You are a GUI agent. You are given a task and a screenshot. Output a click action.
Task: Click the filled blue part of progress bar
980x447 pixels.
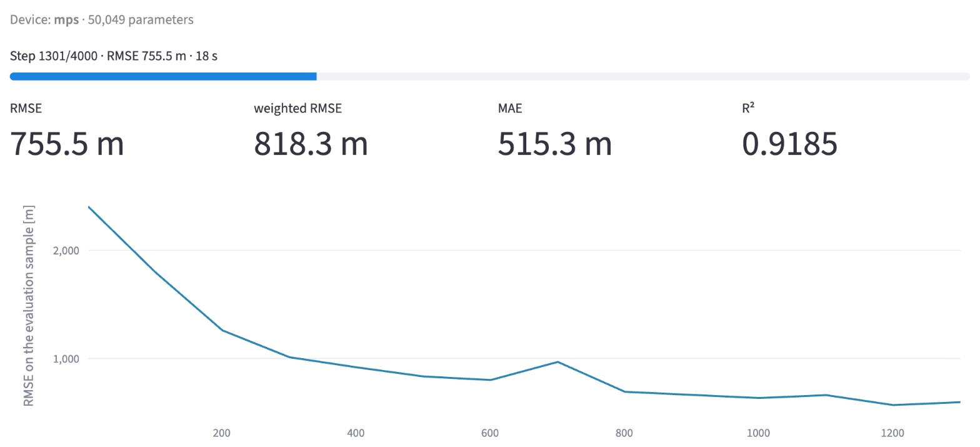click(163, 76)
